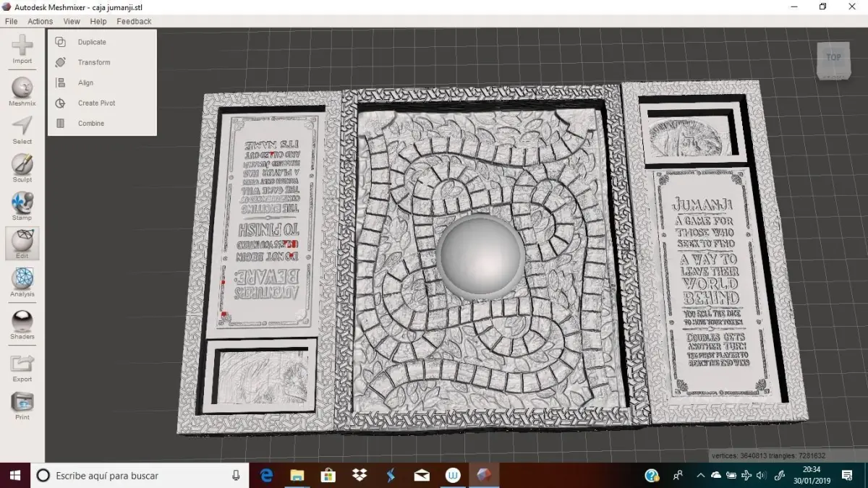Viewport: 868px width, 488px height.
Task: Click the Export icon
Action: click(22, 367)
